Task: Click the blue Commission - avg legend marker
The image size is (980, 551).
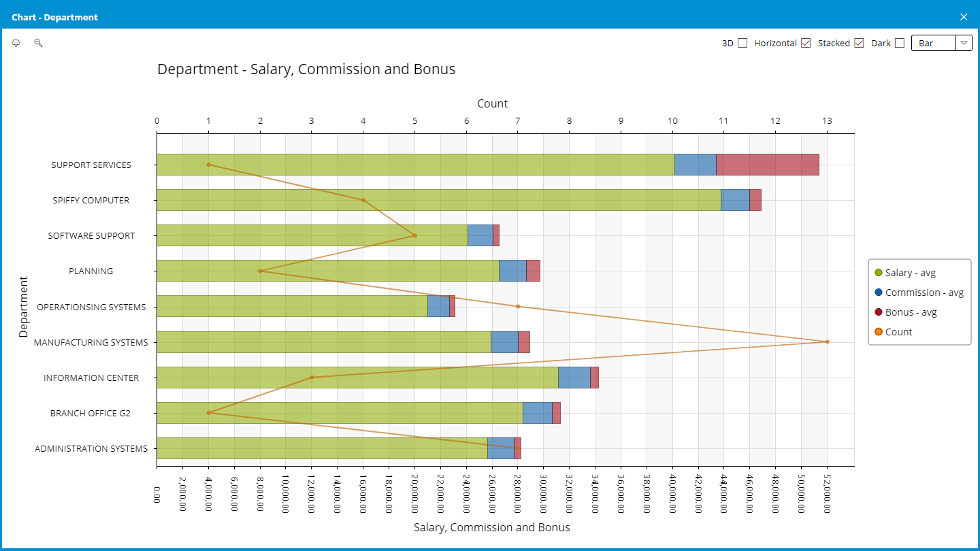Action: [x=878, y=293]
